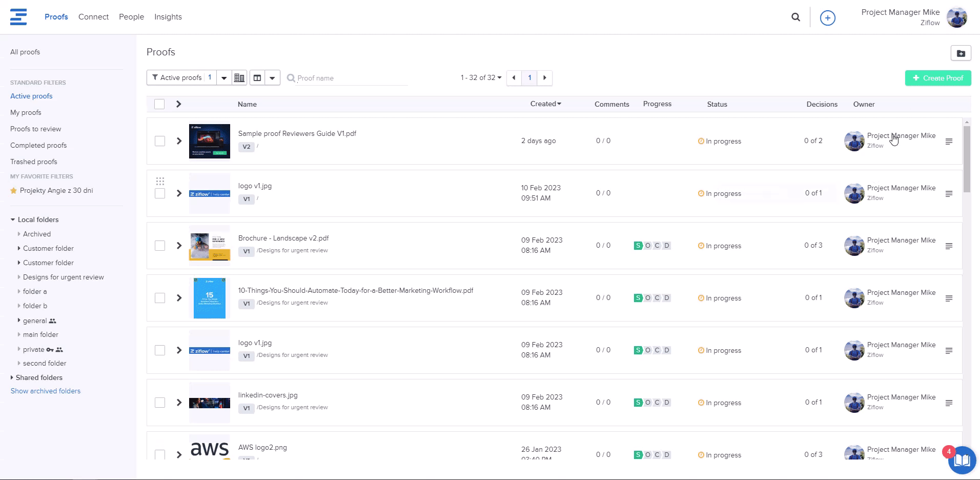This screenshot has width=980, height=480.
Task: Expand row details for 10-Things-You-Should-Automate proof
Action: (179, 298)
